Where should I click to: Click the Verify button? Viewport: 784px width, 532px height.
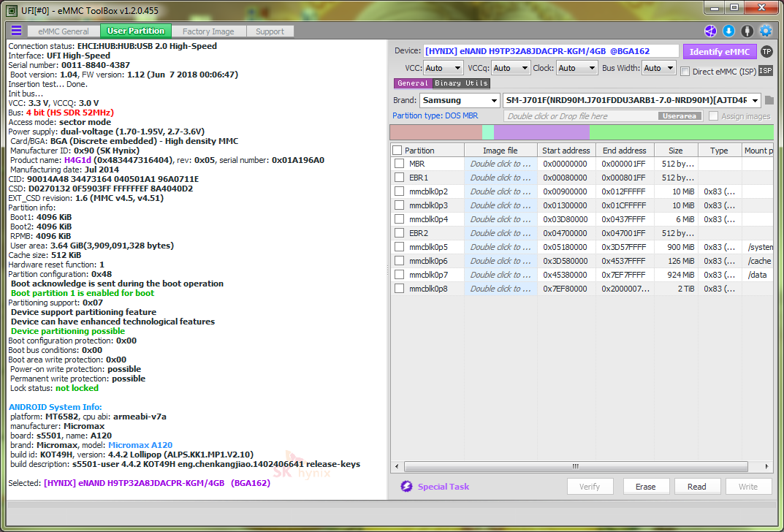[590, 487]
